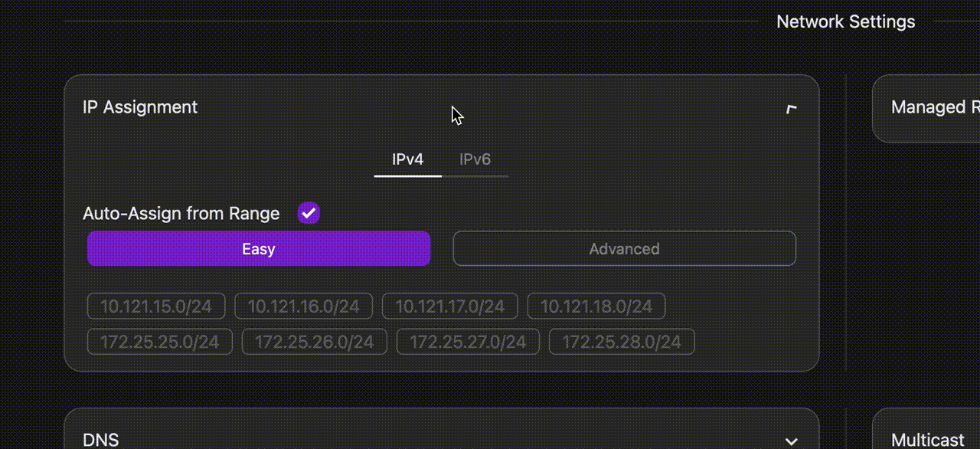The width and height of the screenshot is (980, 449).
Task: Choose the 172.25.28.0/24 subnet
Action: point(622,342)
